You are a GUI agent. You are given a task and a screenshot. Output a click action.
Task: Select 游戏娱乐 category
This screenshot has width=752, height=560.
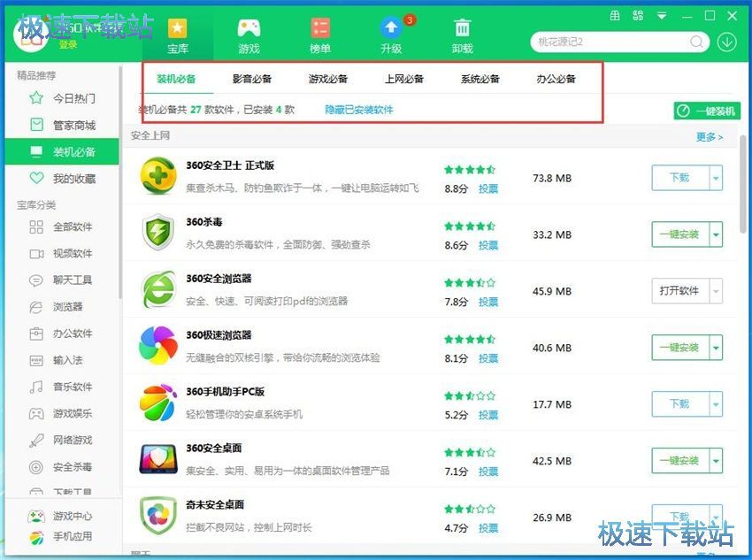pyautogui.click(x=60, y=413)
